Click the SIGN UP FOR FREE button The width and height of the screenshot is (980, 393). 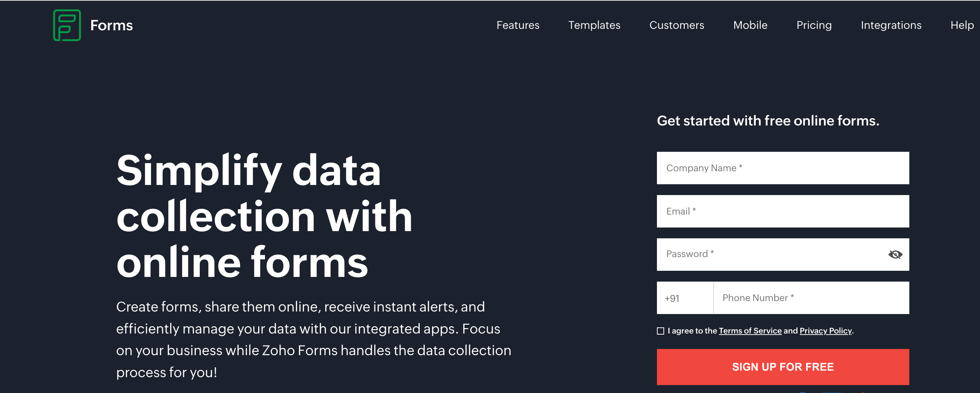pos(783,367)
